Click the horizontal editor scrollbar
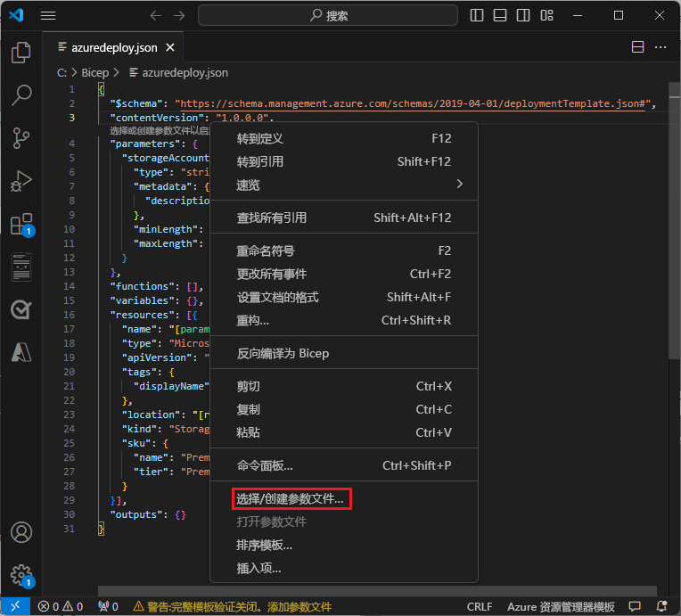This screenshot has height=616, width=681. click(x=377, y=591)
